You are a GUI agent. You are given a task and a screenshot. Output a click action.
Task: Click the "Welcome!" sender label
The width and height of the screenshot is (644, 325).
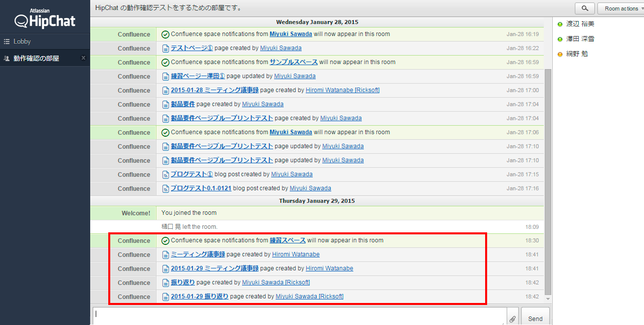pos(136,213)
